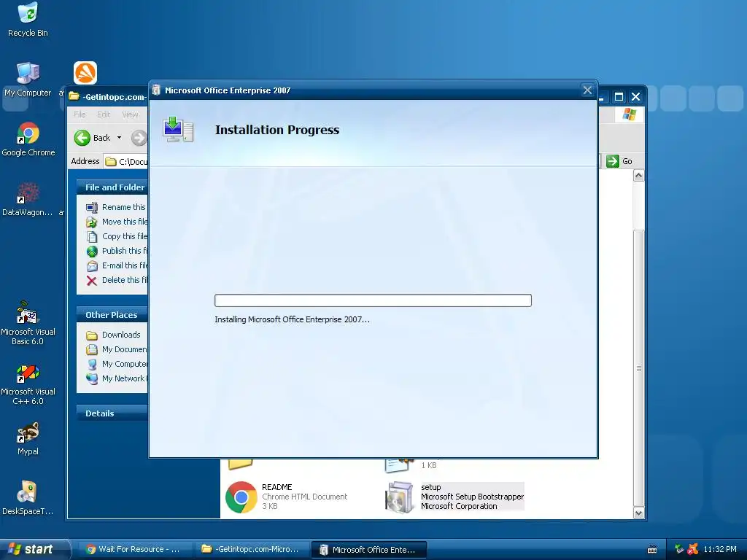Open the File menu in Explorer window
747x560 pixels.
point(80,114)
